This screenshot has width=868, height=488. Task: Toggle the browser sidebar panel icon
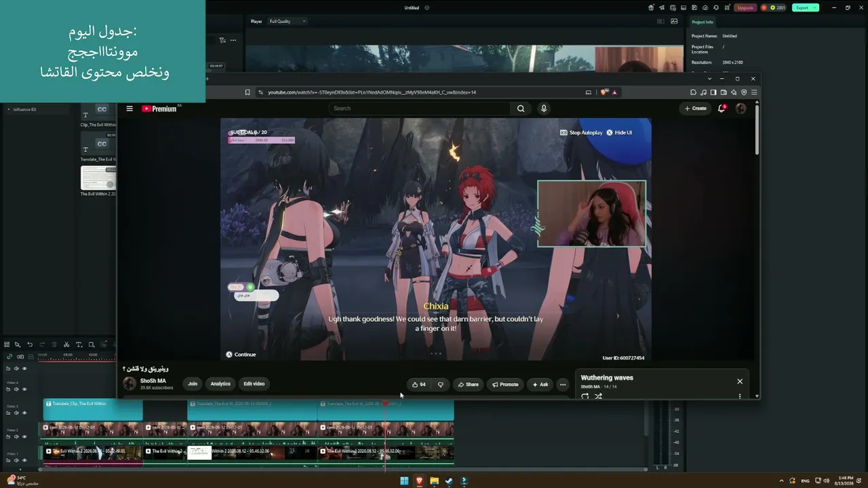pos(713,92)
